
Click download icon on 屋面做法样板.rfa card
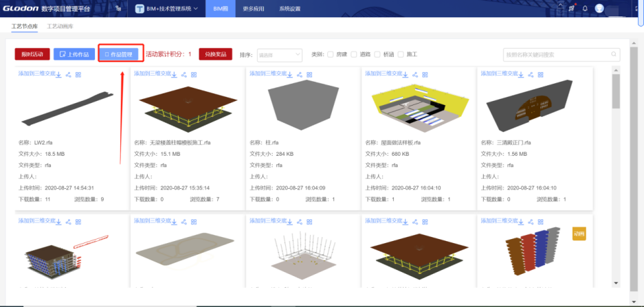click(406, 75)
